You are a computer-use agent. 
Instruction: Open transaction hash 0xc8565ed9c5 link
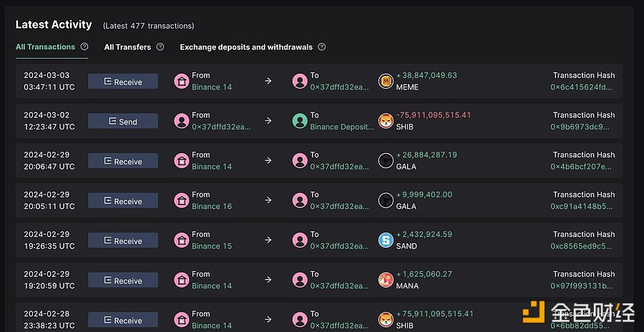coord(581,246)
